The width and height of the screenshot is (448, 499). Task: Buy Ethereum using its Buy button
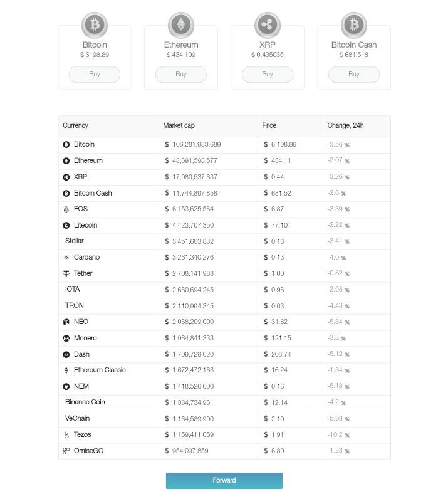click(x=181, y=75)
